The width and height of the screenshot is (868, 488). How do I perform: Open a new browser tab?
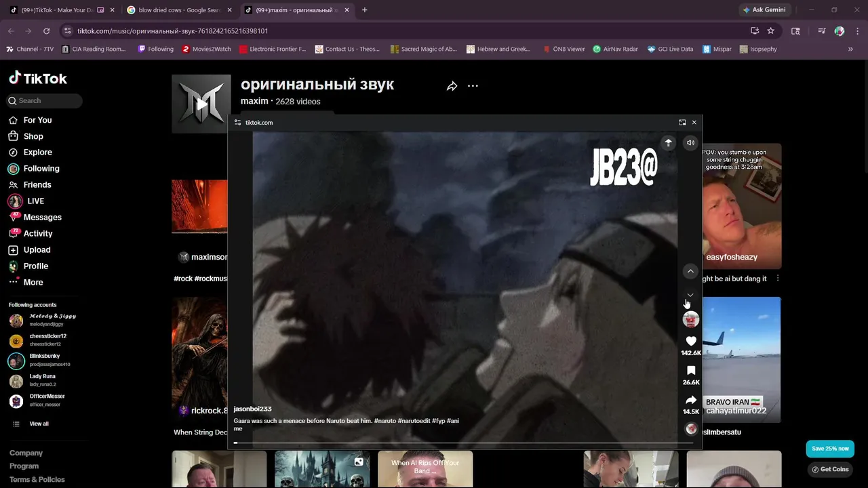[x=364, y=10]
